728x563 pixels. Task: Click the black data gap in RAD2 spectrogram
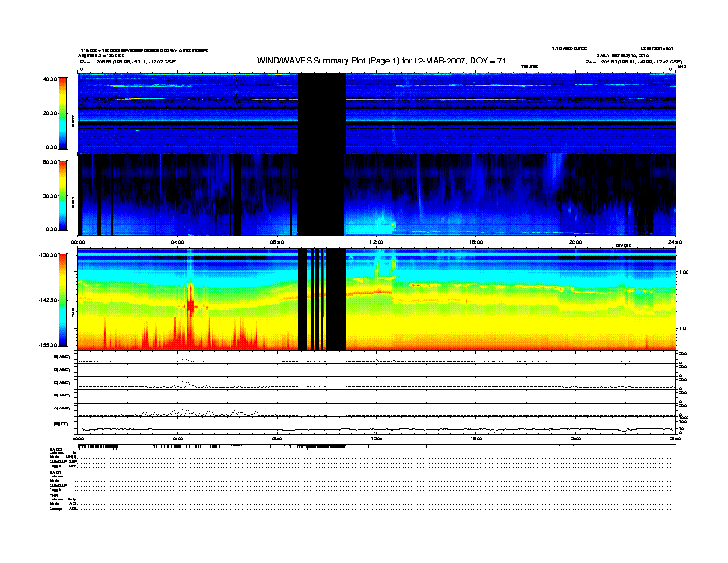click(322, 113)
